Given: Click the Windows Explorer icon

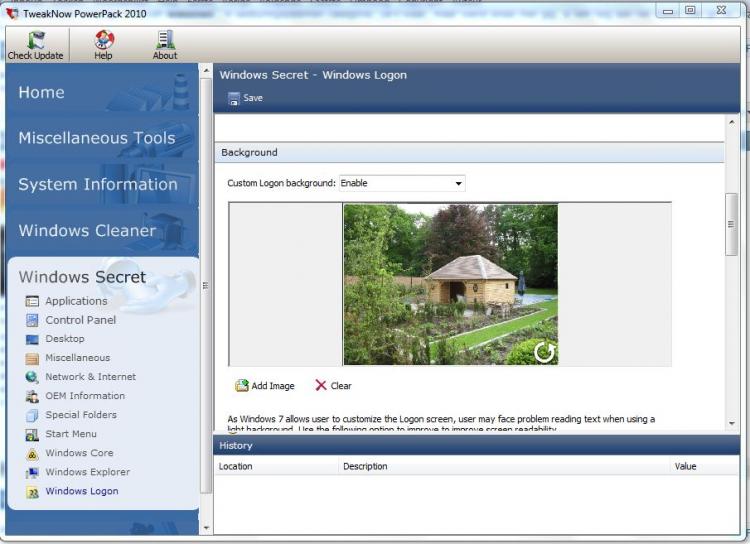Looking at the screenshot, I should click(32, 473).
